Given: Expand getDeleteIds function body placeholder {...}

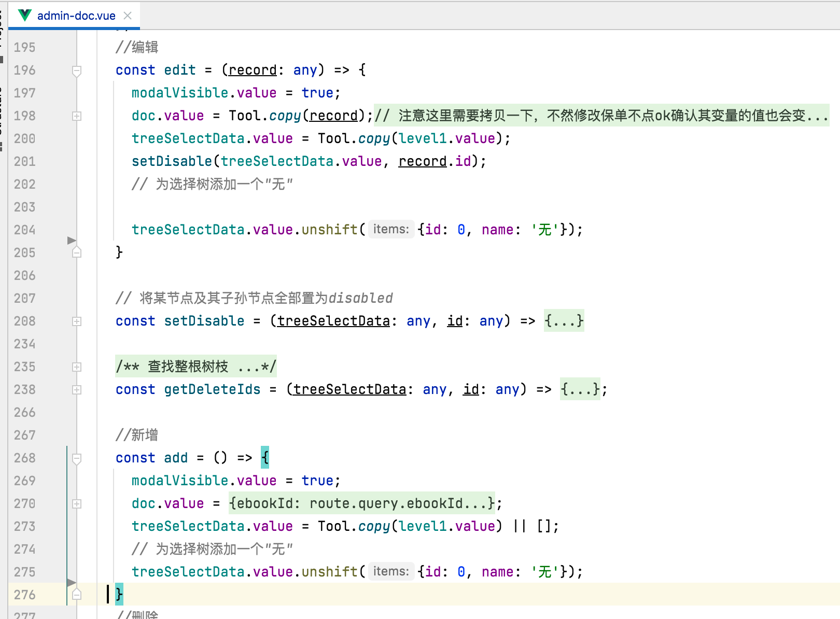Looking at the screenshot, I should click(x=580, y=389).
